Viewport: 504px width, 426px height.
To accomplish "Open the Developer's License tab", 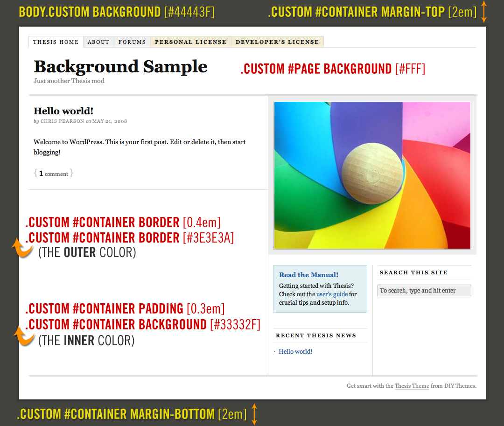I will point(277,42).
